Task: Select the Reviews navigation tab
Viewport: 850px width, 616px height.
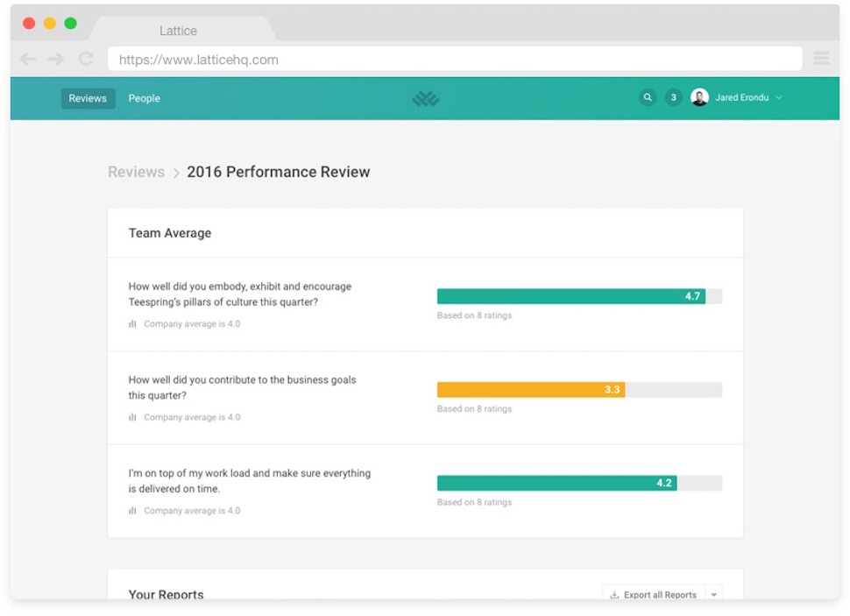Action: (88, 99)
